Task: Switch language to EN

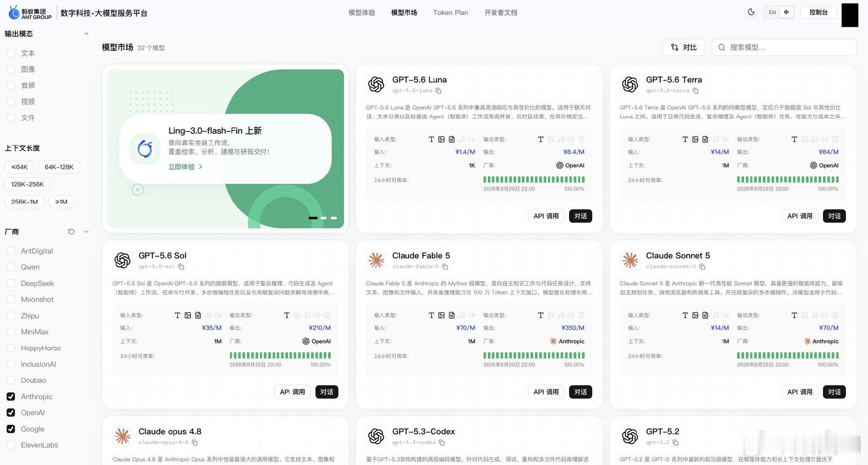Action: 773,12
